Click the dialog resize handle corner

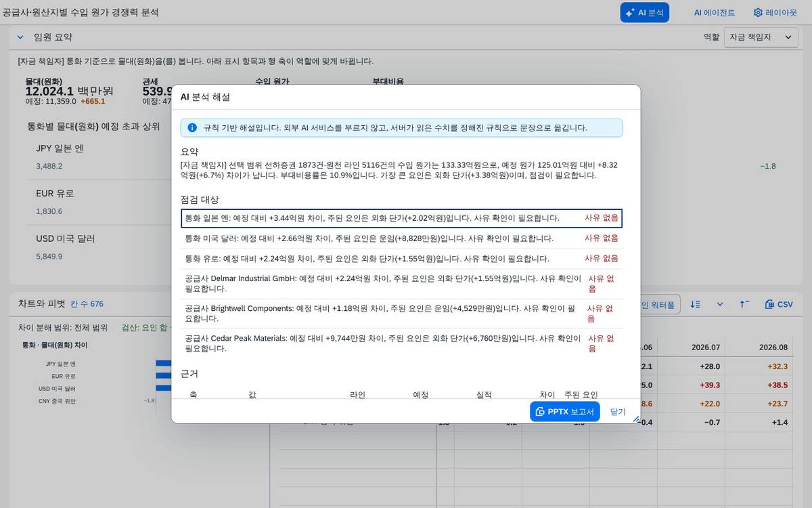[636, 419]
